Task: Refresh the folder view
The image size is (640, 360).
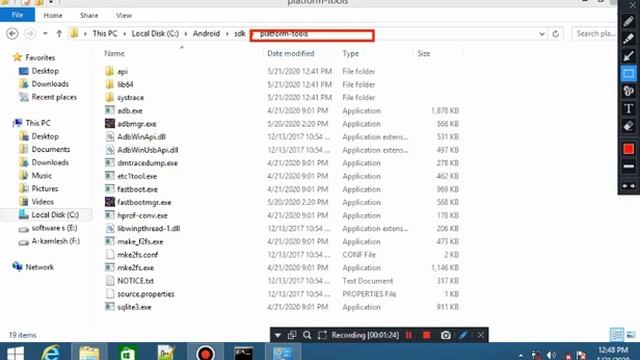Action: (556, 34)
